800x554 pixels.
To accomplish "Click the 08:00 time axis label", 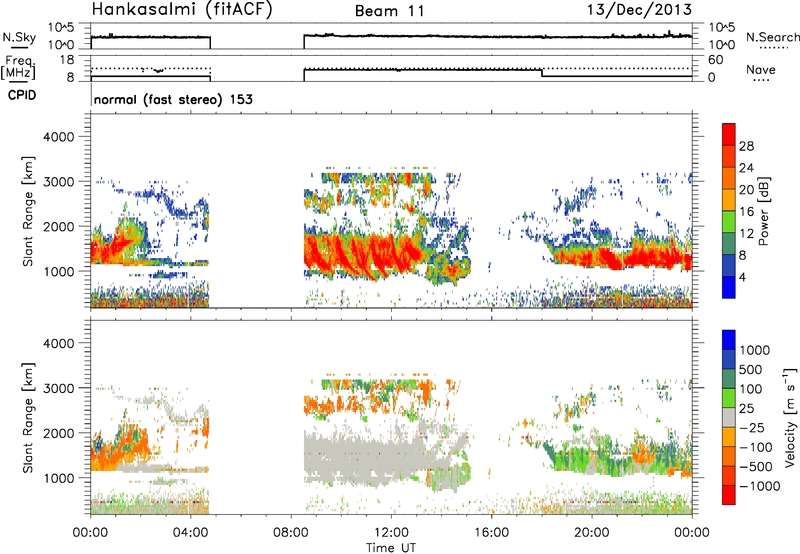I will [x=291, y=533].
